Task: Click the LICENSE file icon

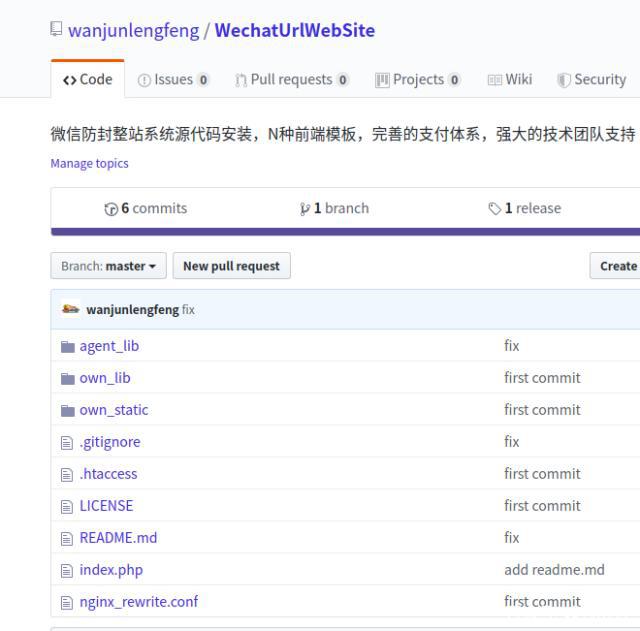Action: 67,507
